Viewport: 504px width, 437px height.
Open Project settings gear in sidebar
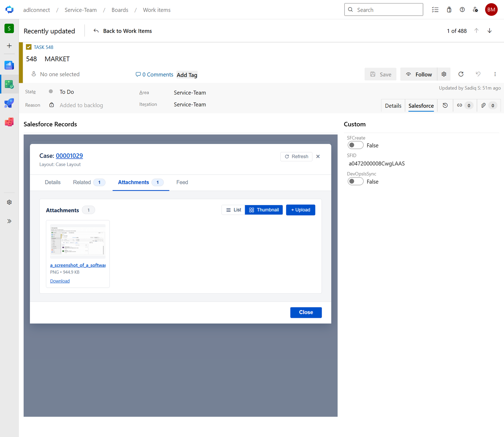click(9, 202)
